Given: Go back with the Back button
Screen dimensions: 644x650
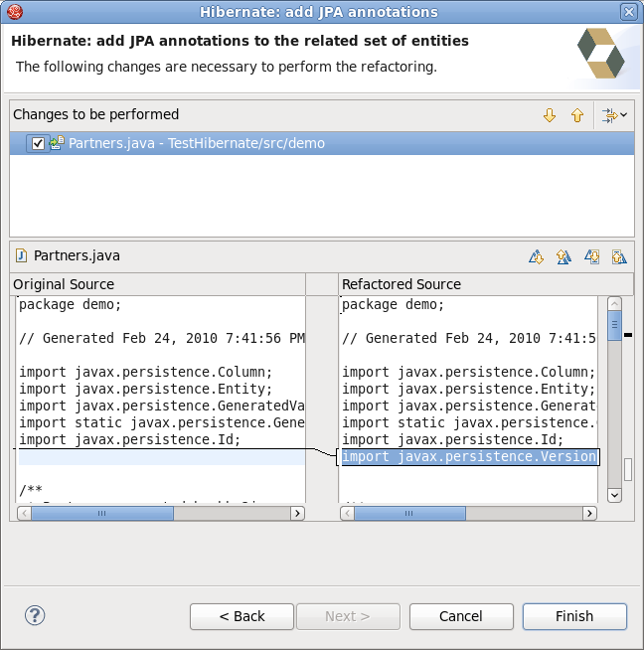Looking at the screenshot, I should [242, 616].
